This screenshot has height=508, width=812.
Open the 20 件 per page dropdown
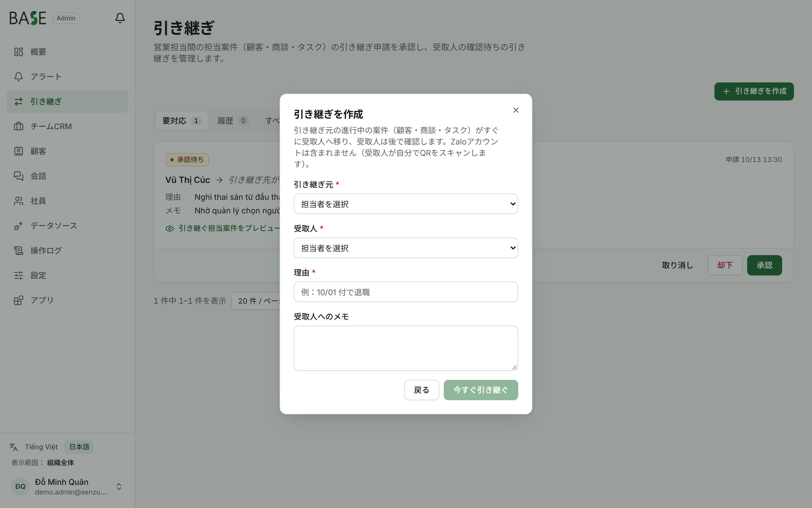coord(256,301)
